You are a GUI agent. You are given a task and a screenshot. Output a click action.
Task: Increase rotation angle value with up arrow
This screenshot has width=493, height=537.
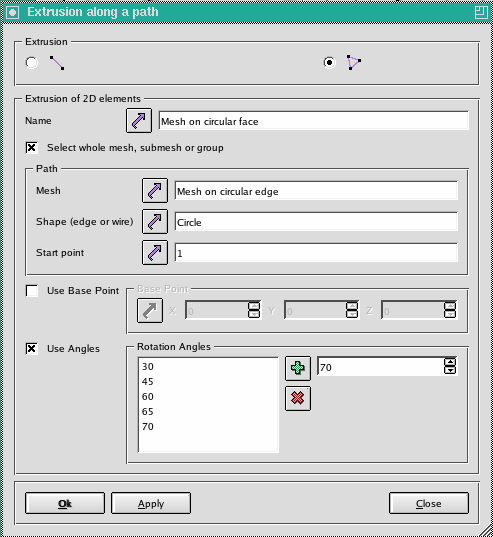point(450,362)
